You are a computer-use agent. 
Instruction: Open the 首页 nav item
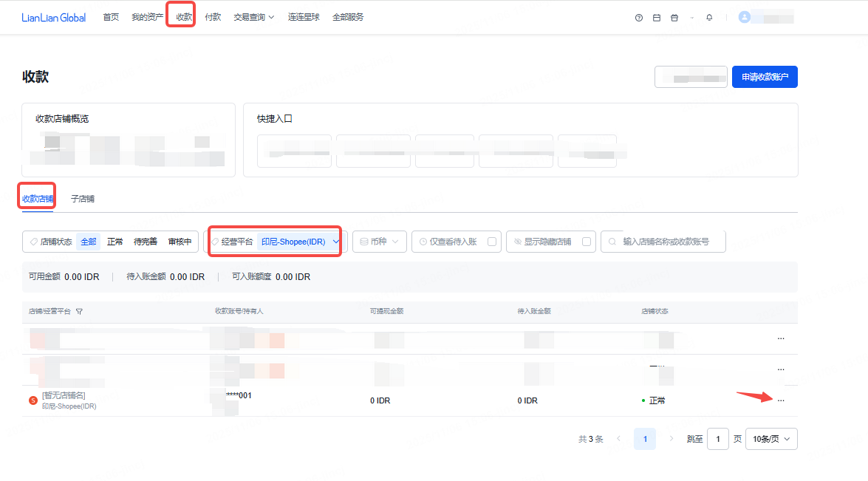111,18
